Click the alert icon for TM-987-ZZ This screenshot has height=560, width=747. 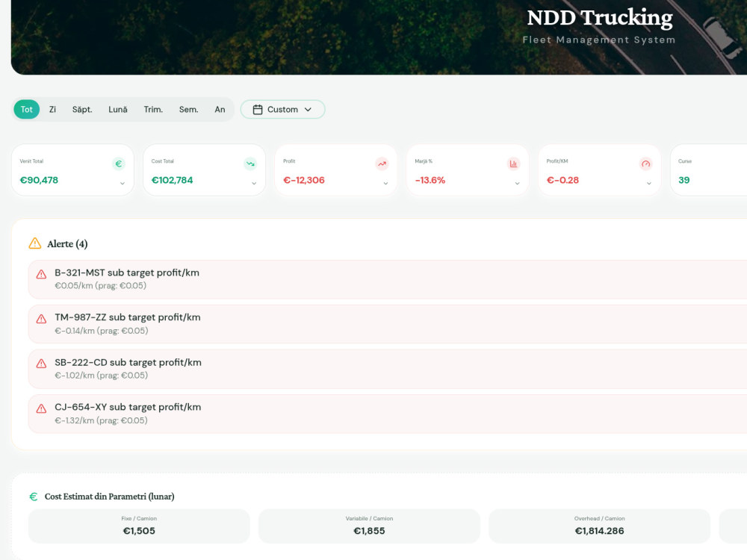[41, 319]
